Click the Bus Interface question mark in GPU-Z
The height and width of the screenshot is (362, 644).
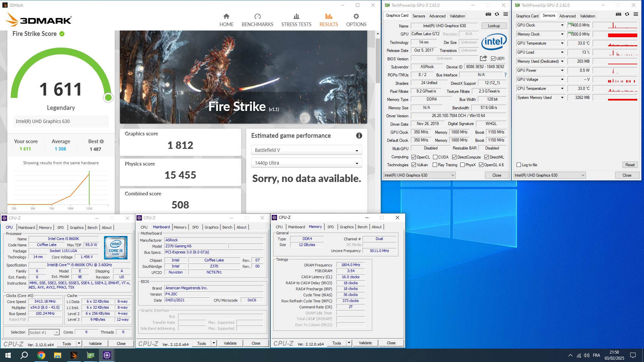click(x=505, y=75)
